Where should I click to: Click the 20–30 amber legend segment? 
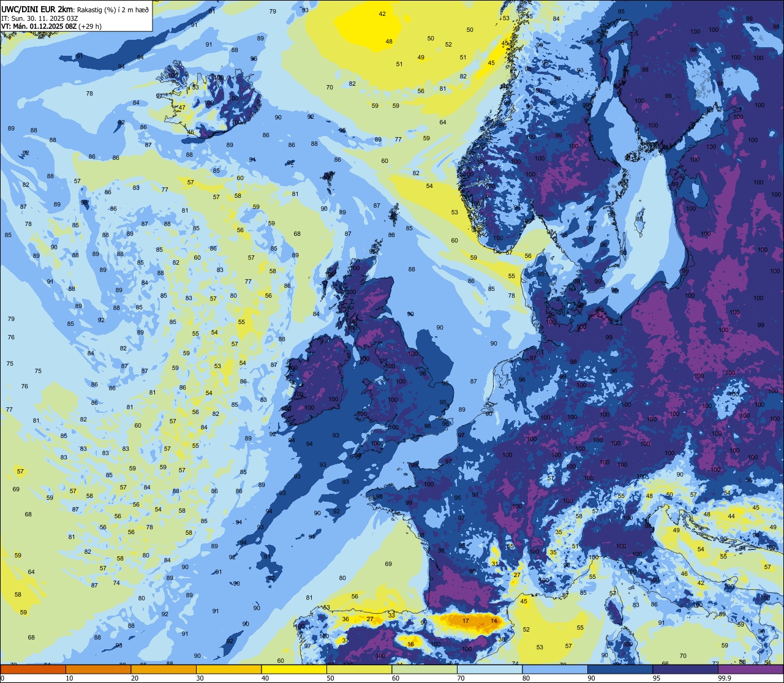pyautogui.click(x=164, y=669)
